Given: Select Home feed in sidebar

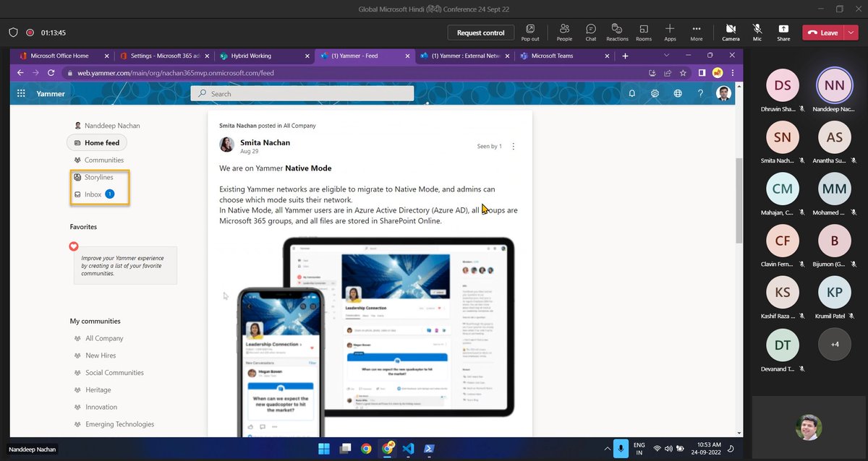Looking at the screenshot, I should pos(97,142).
